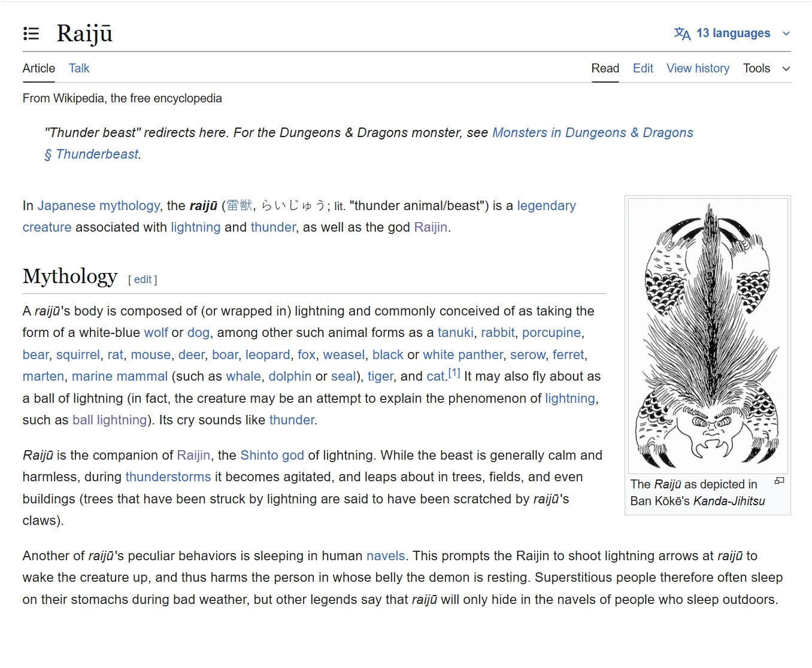Click the weasel link
This screenshot has width=812, height=668.
[344, 355]
